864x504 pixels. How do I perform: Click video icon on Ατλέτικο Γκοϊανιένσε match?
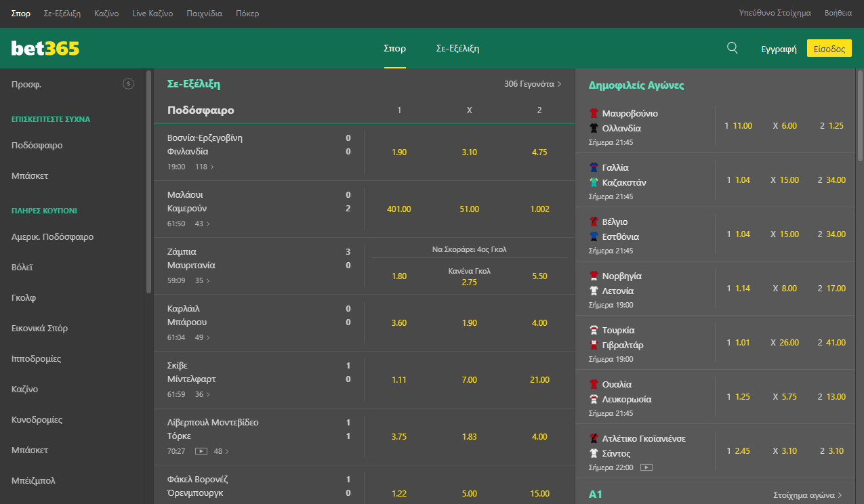click(x=646, y=467)
